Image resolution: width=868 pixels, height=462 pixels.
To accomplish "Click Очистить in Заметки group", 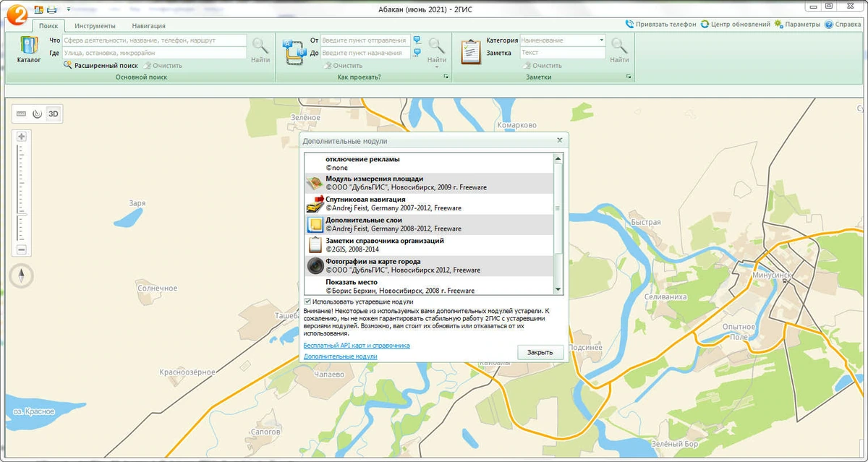I will (x=542, y=65).
